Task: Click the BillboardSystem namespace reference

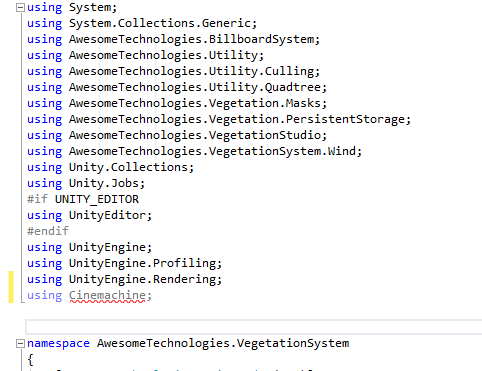Action: [x=261, y=39]
